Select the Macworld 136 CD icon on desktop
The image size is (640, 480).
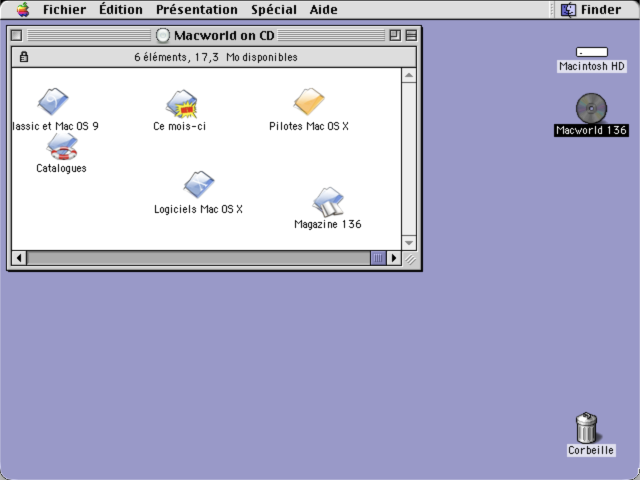click(x=591, y=108)
